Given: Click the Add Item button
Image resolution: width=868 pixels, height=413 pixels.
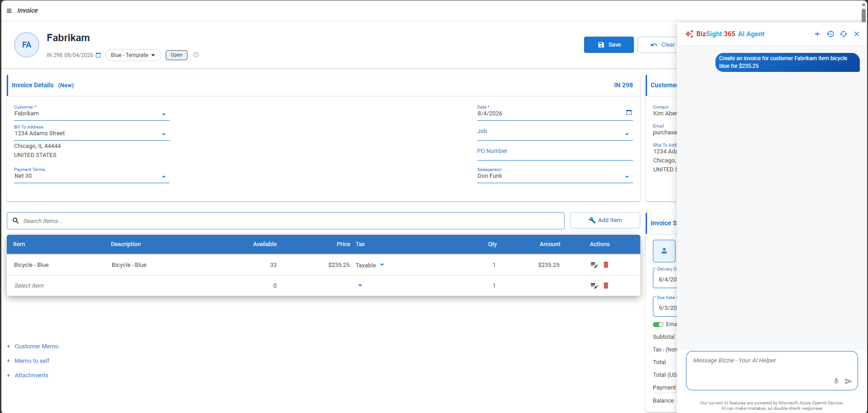Looking at the screenshot, I should (605, 220).
